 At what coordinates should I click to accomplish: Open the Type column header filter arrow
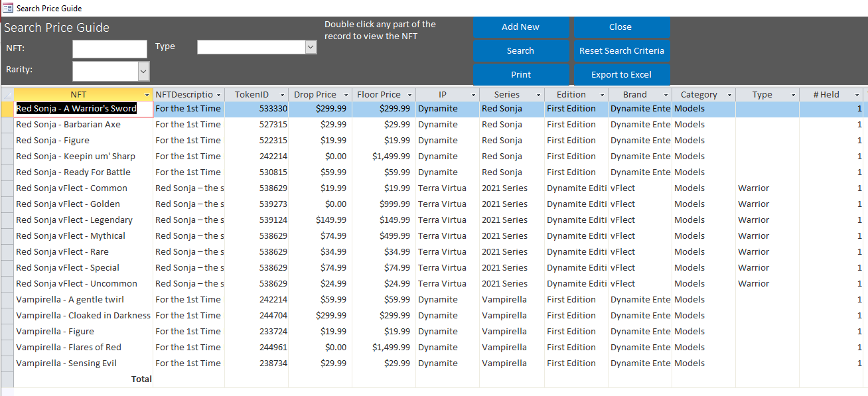(x=793, y=95)
